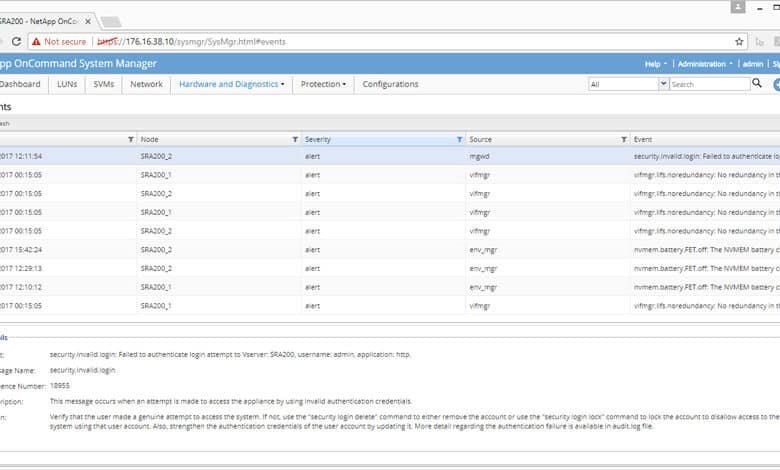780x470 pixels.
Task: Open the filter icon on the Source column
Action: 624,139
